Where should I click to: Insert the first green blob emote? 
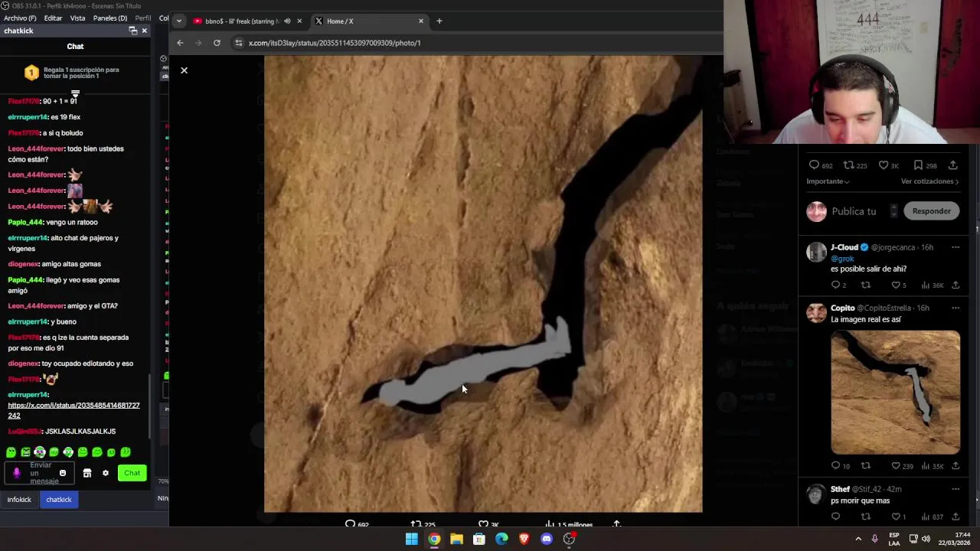click(11, 452)
